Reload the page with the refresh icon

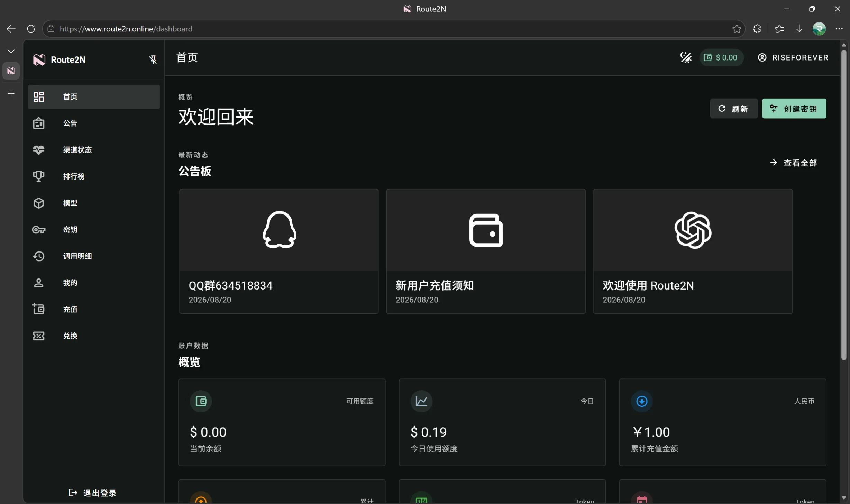(31, 29)
